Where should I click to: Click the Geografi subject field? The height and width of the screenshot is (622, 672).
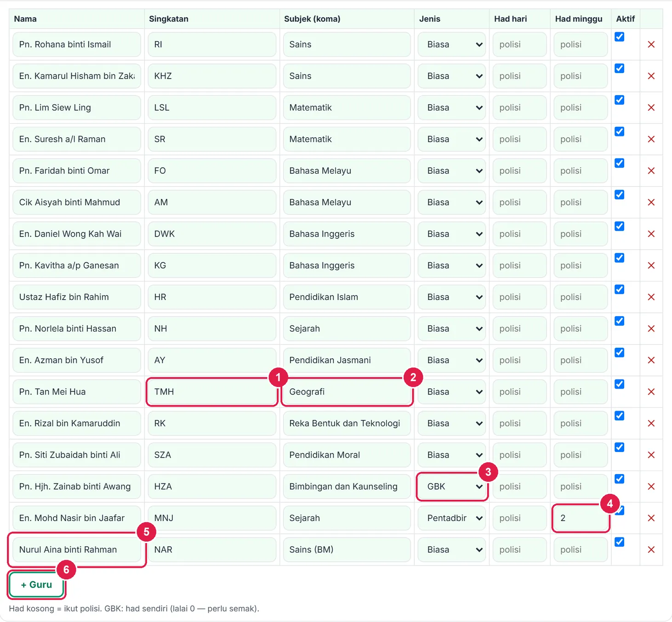[x=347, y=392]
